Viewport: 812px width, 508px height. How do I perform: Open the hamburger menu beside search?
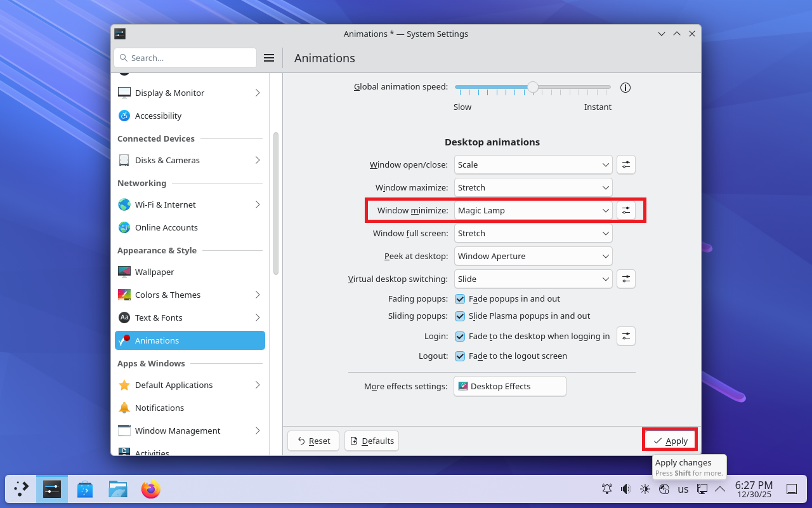pos(269,58)
